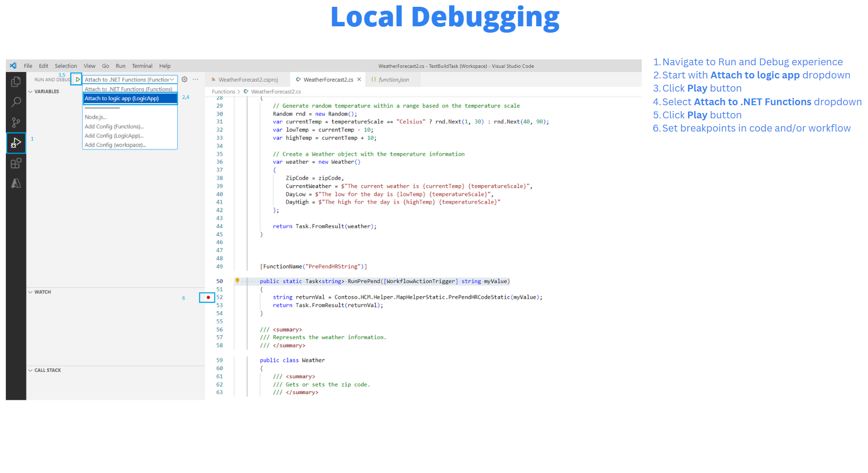Click the window title text in the title bar
868x473 pixels.
pos(456,66)
